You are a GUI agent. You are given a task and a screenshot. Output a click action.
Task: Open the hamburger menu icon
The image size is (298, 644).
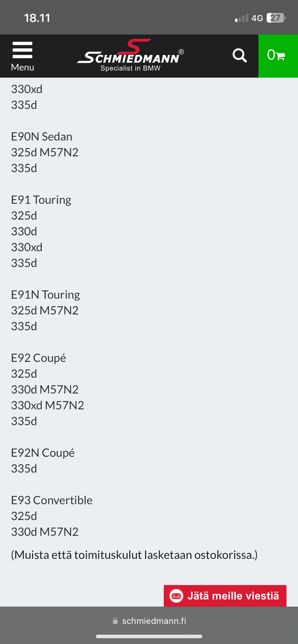22,50
